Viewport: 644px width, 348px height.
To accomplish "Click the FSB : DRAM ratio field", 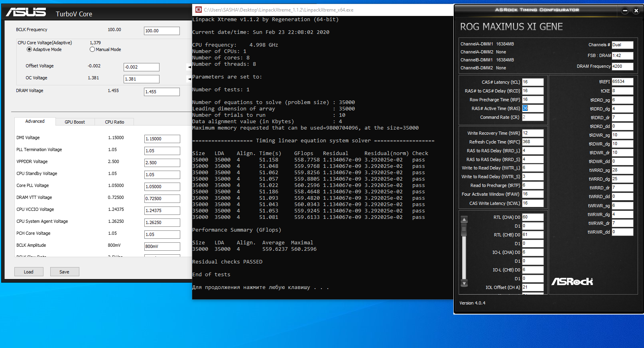I will tap(622, 56).
